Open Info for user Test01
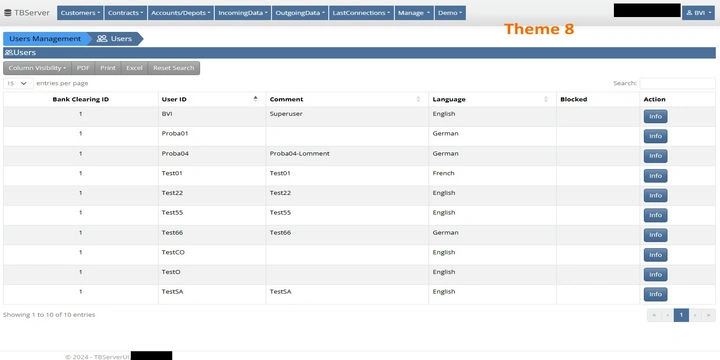Image resolution: width=720 pixels, height=360 pixels. coord(655,176)
